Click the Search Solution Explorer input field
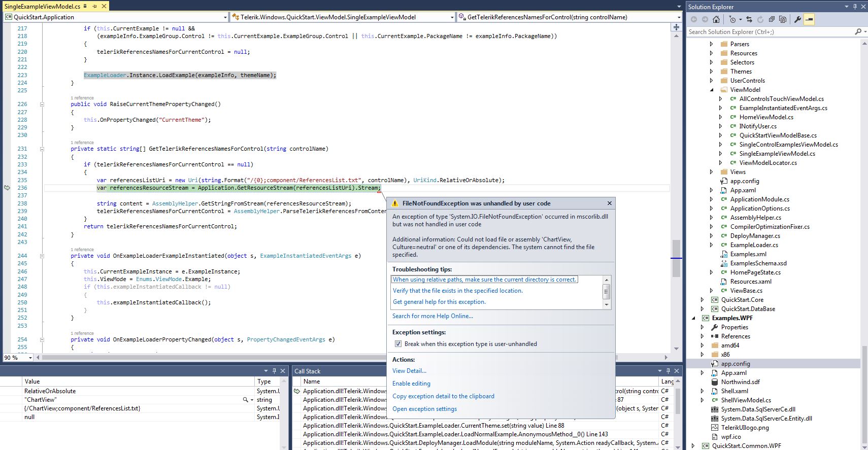Screen dimensions: 868x450 [x=770, y=31]
